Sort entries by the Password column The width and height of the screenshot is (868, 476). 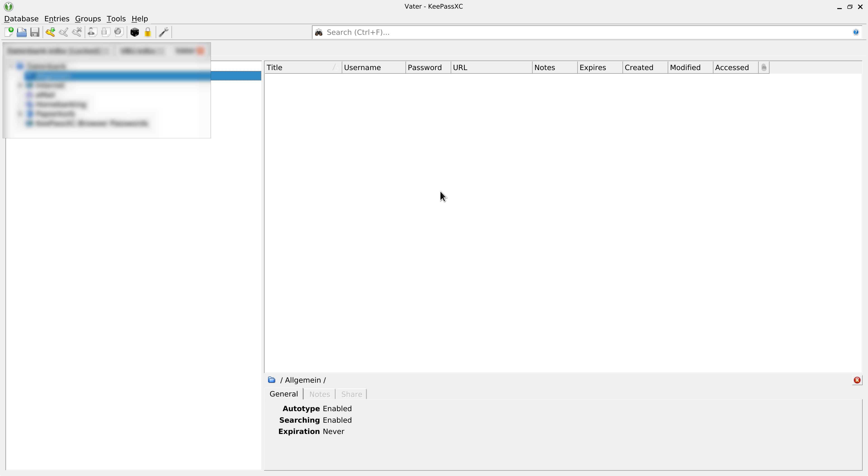(x=428, y=67)
